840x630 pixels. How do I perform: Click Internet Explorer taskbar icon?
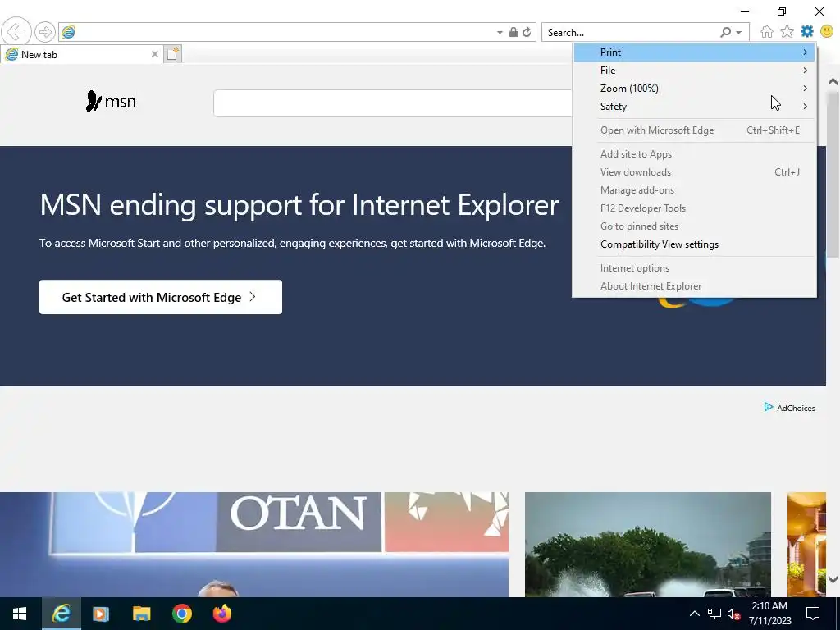[61, 614]
